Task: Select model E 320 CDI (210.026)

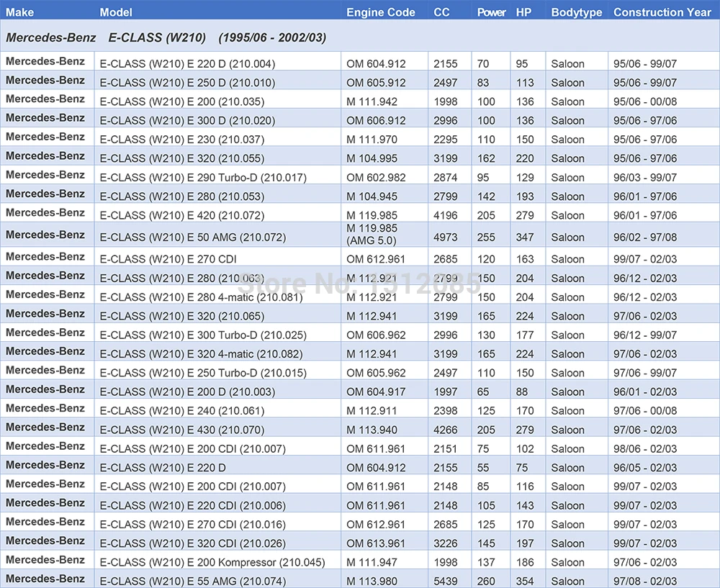Action: (x=193, y=543)
